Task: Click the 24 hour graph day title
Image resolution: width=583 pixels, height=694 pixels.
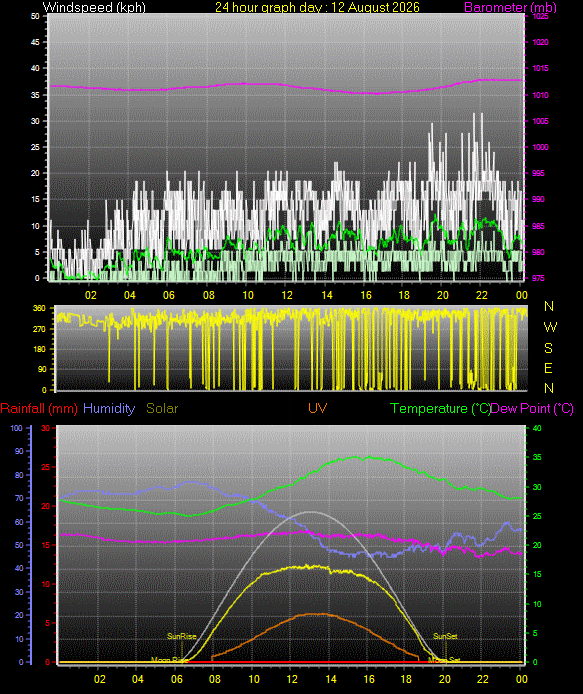Action: 317,7
